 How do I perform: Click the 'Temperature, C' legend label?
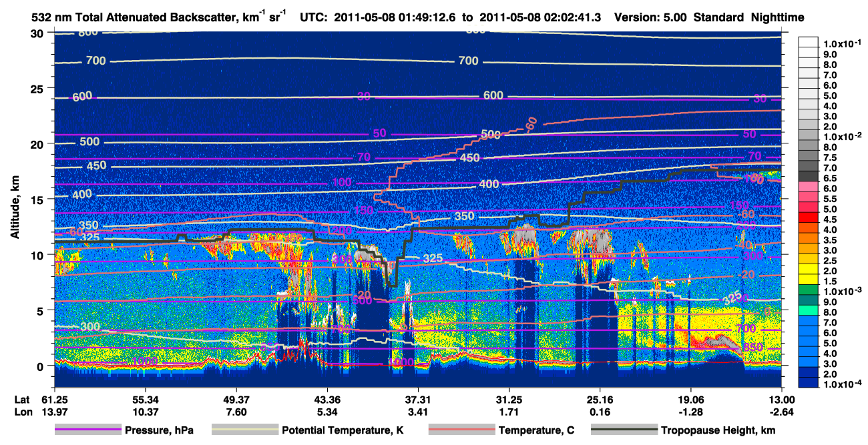tap(536, 430)
